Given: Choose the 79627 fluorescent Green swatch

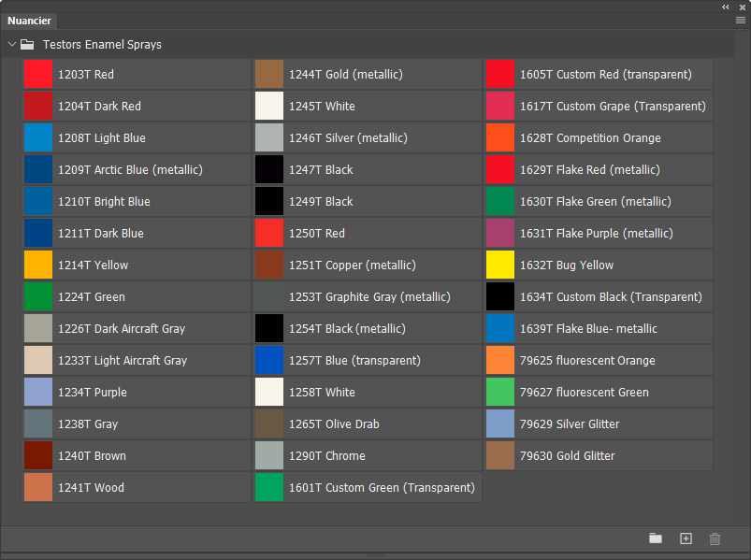Looking at the screenshot, I should pyautogui.click(x=500, y=393).
